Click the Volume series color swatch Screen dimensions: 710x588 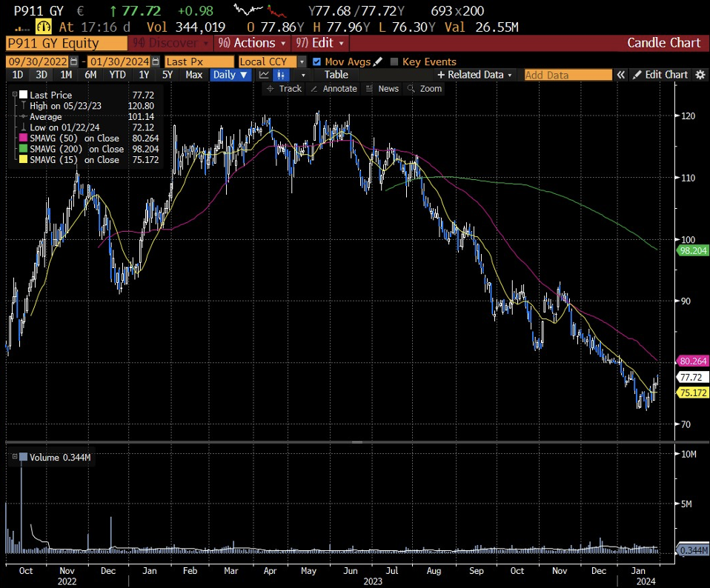pos(23,457)
